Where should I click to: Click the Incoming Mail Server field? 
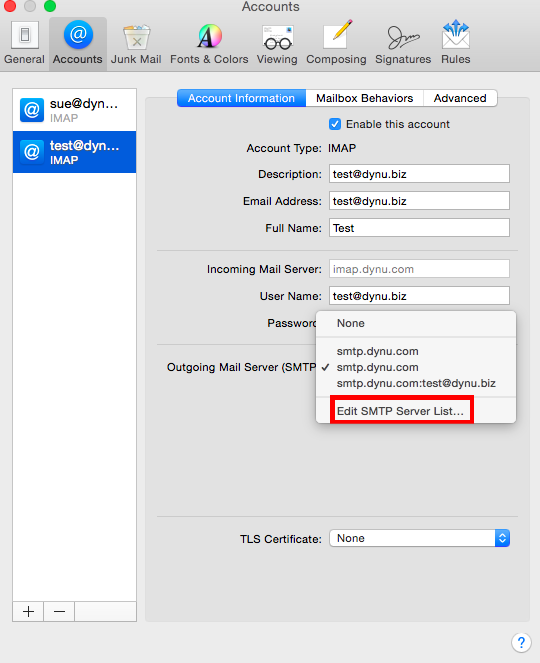coord(419,269)
